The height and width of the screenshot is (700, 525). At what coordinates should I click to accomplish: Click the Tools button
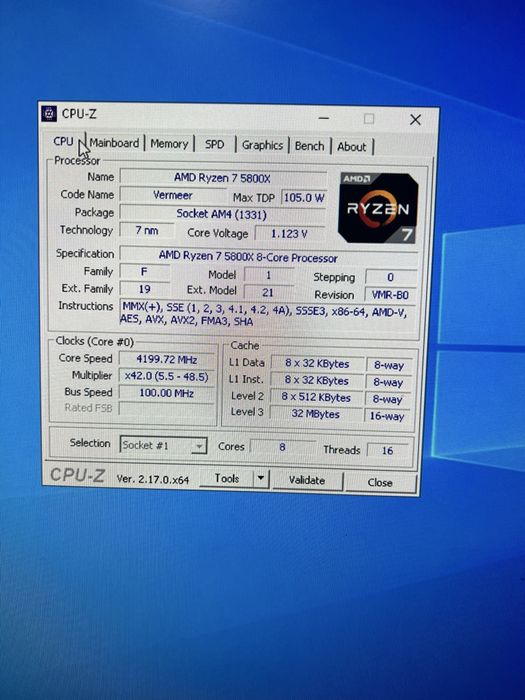(x=227, y=478)
